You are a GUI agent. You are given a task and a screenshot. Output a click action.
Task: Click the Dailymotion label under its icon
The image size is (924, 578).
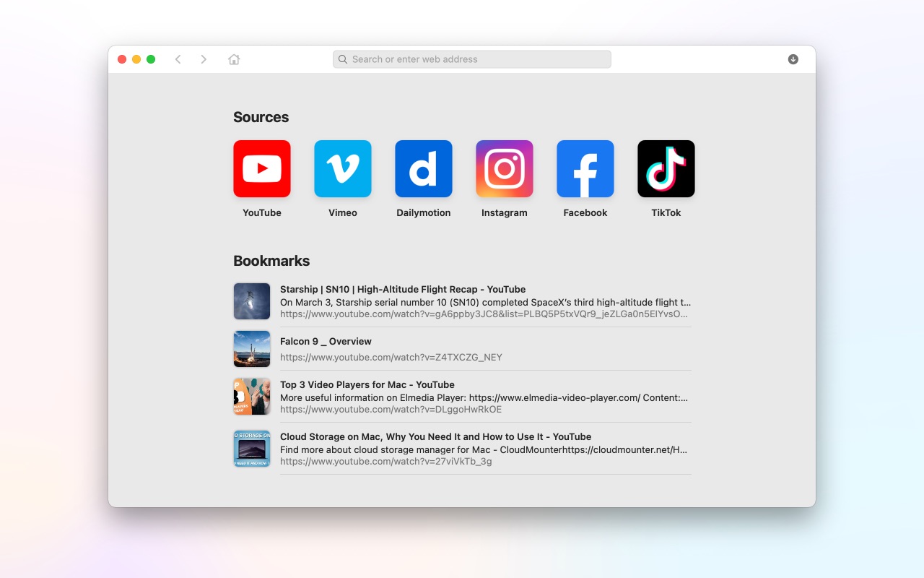pyautogui.click(x=424, y=212)
